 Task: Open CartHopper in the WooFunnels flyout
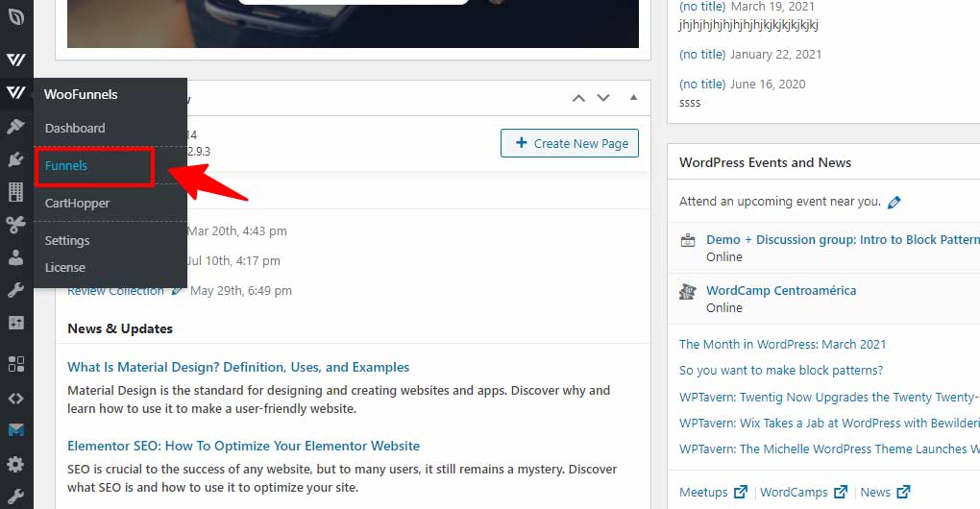pos(78,204)
